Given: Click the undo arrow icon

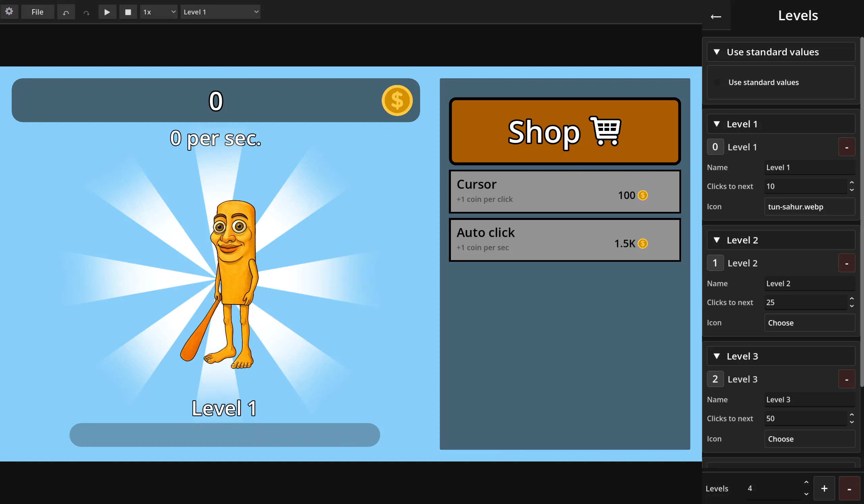Looking at the screenshot, I should click(66, 12).
